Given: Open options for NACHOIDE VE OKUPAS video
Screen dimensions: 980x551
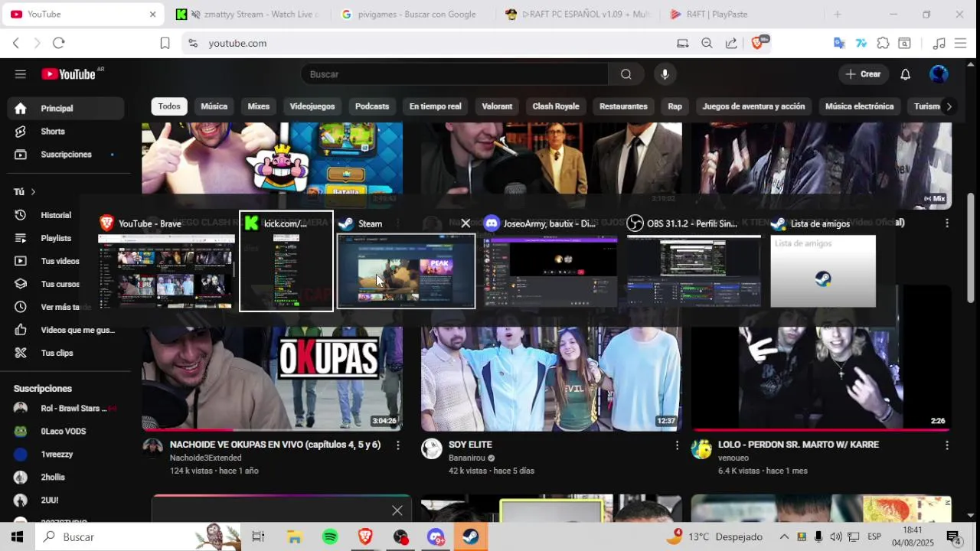Looking at the screenshot, I should pyautogui.click(x=397, y=445).
